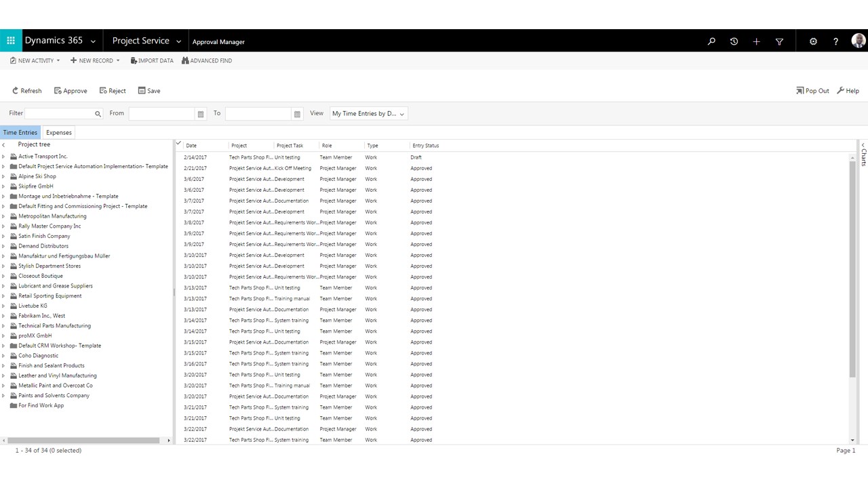Viewport: 868px width, 488px height.
Task: Switch to the Time Entries tab
Action: 20,133
